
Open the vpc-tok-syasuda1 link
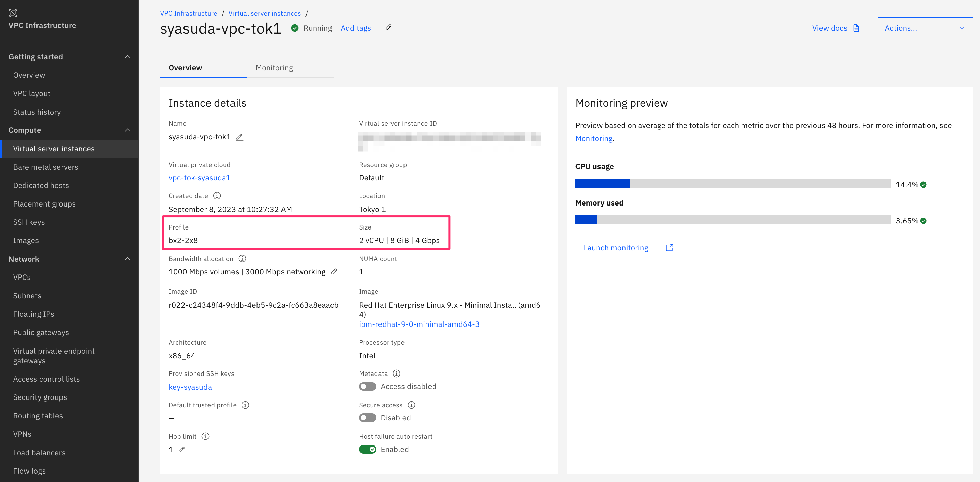coord(199,178)
